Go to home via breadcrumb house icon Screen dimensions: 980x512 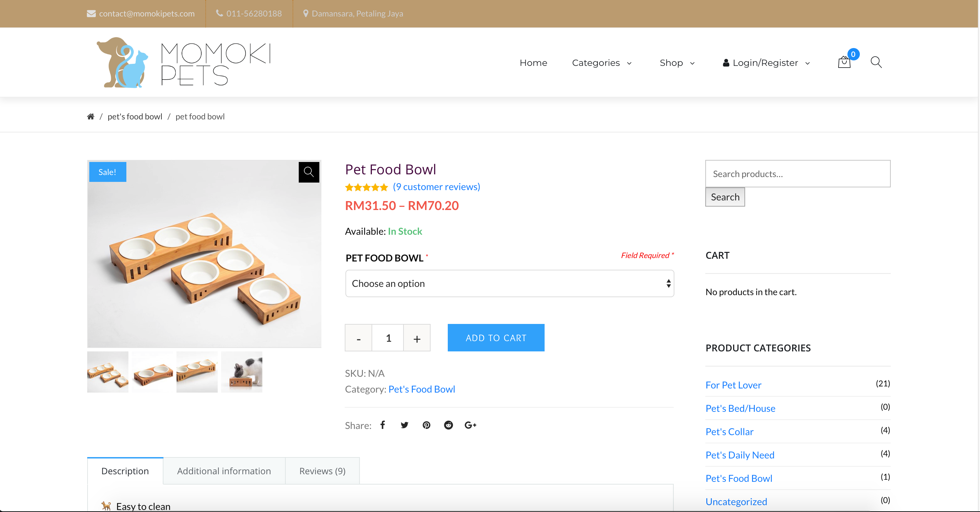tap(91, 117)
